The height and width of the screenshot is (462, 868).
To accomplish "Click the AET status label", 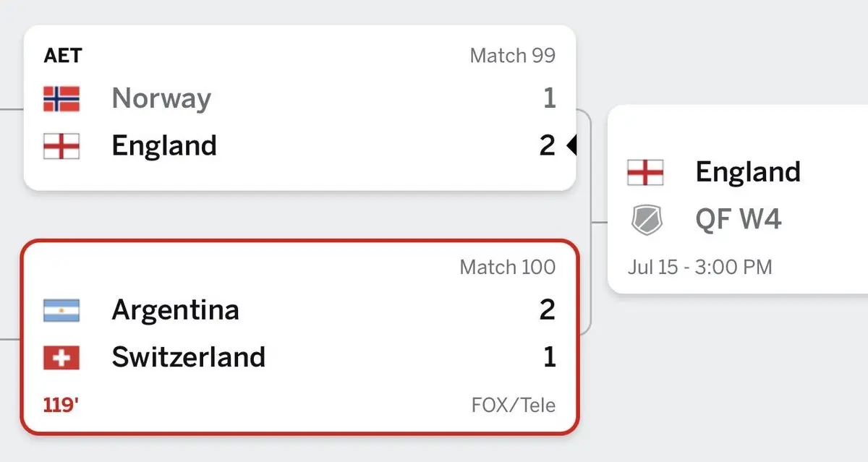I will (63, 56).
